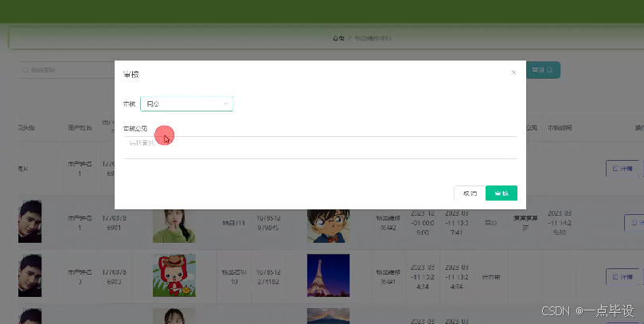Image resolution: width=644 pixels, height=324 pixels.
Task: Click the Eiffel Tower thumbnail
Action: click(328, 275)
